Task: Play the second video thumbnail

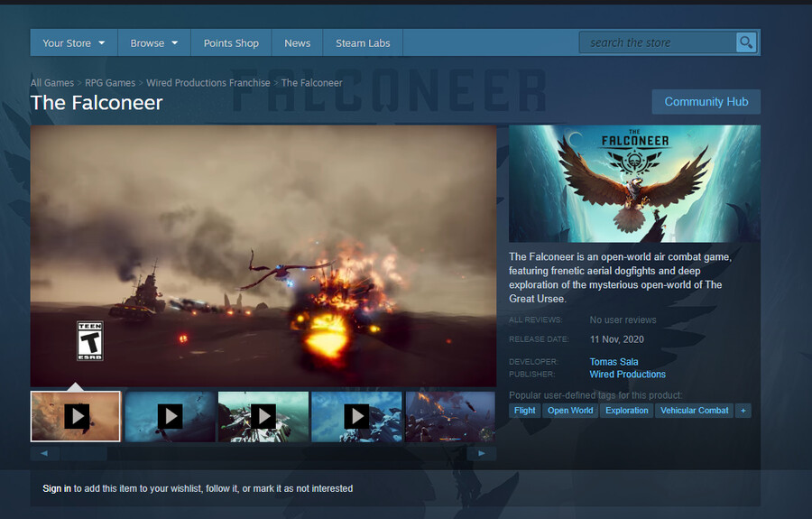Action: [170, 416]
